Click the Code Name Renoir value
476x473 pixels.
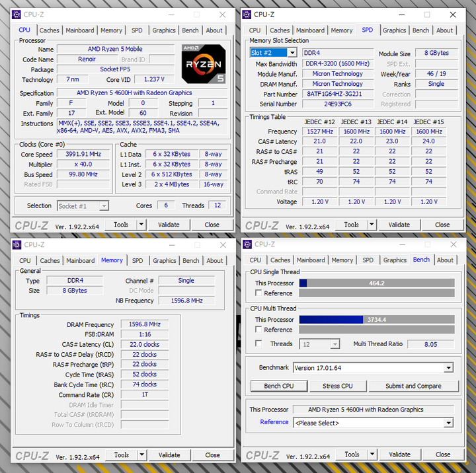tap(87, 59)
